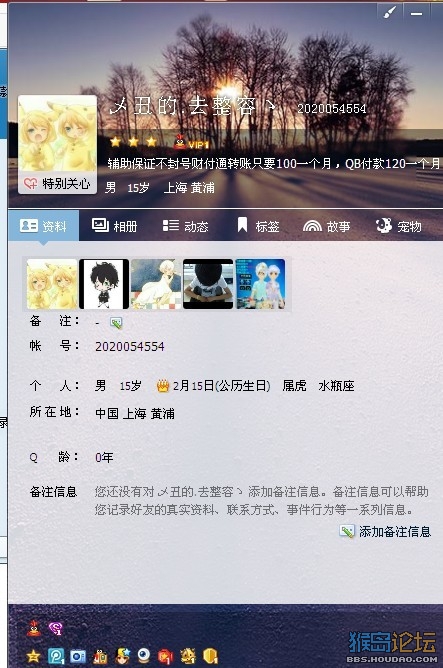Click the webcam eyeball service icon
Image resolution: width=443 pixels, height=668 pixels.
click(144, 656)
